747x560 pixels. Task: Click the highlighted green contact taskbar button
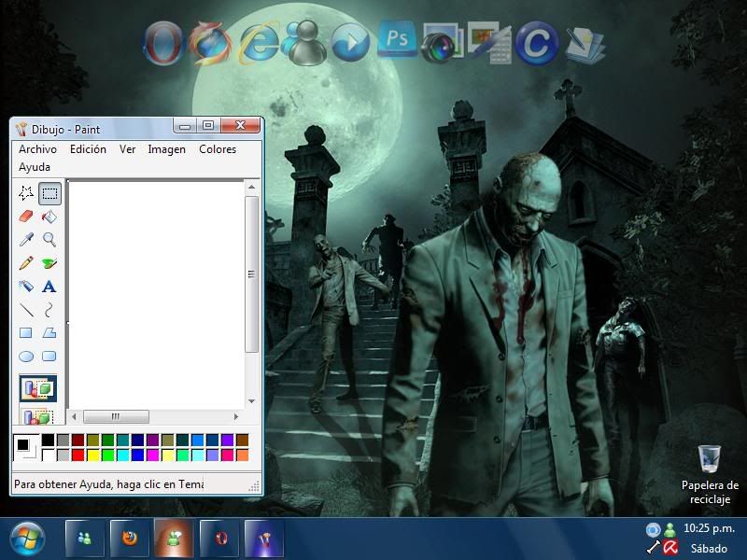(175, 539)
